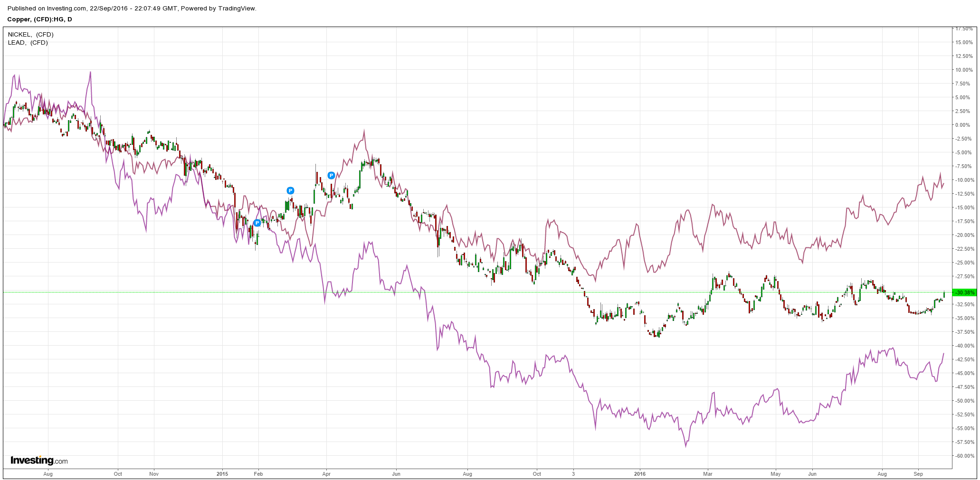This screenshot has width=980, height=480.
Task: Click the Copper, (CFD):HG, D chart title
Action: click(x=40, y=19)
